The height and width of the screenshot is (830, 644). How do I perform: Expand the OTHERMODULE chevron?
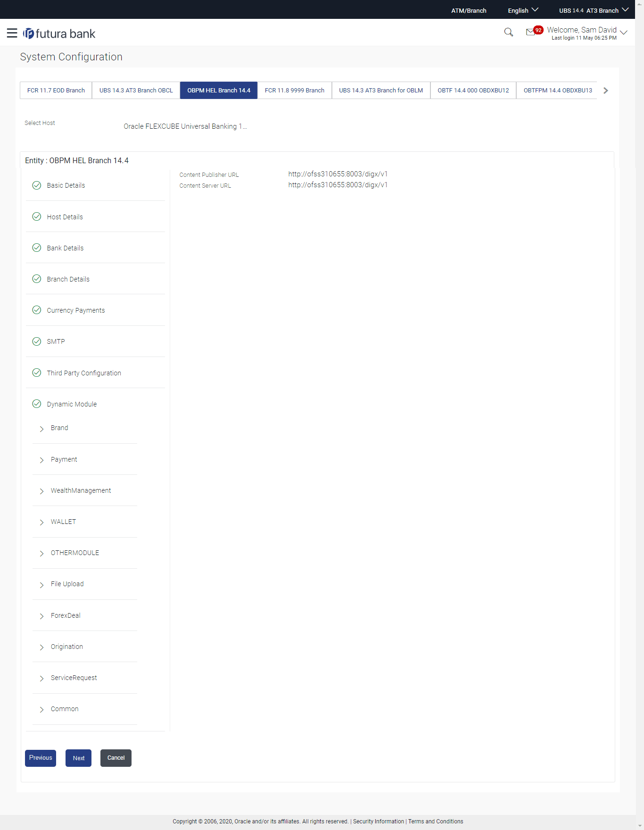click(41, 553)
